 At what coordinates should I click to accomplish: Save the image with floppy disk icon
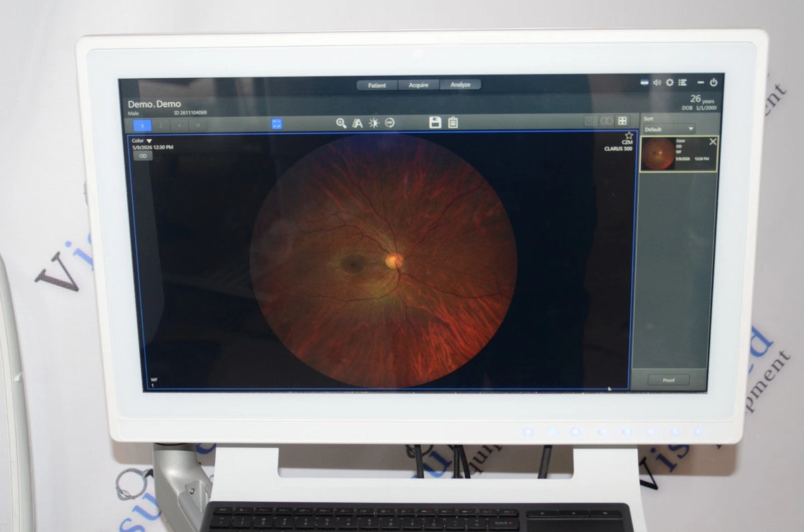click(x=435, y=122)
